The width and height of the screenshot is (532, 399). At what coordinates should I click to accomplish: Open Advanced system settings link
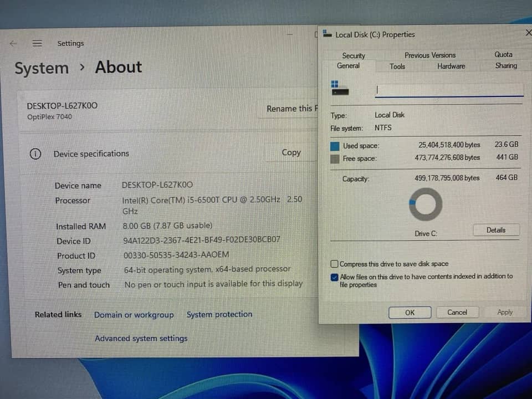(x=141, y=339)
